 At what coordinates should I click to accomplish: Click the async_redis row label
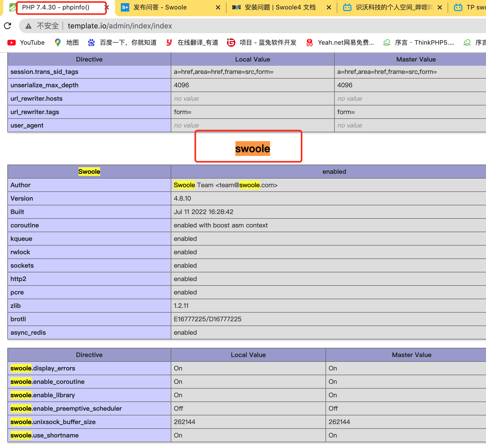pos(28,333)
